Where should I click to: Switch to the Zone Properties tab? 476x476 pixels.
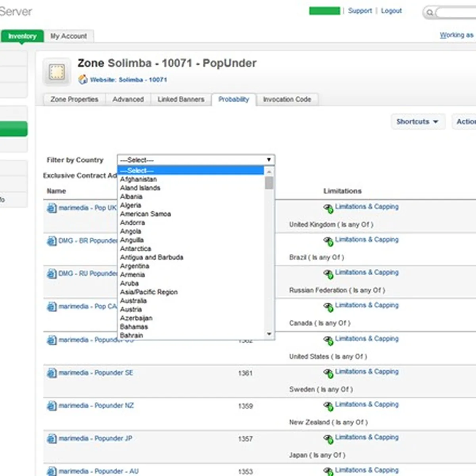tap(74, 99)
